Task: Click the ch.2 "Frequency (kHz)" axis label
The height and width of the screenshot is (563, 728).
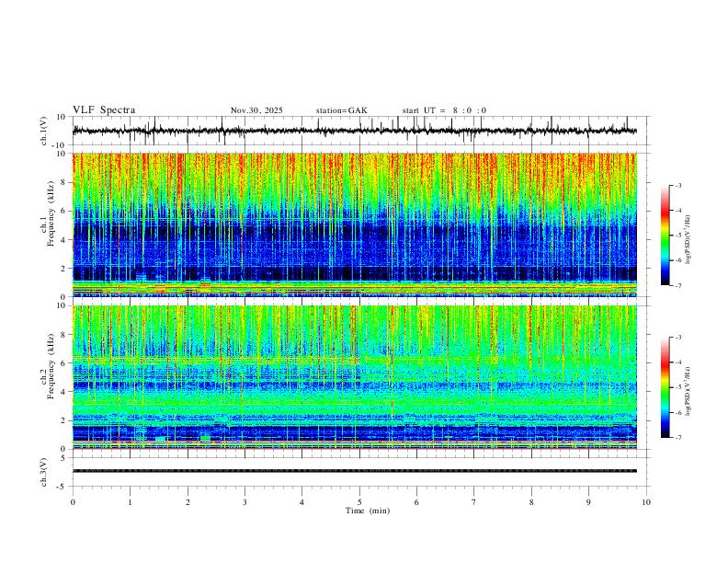Action: 51,366
